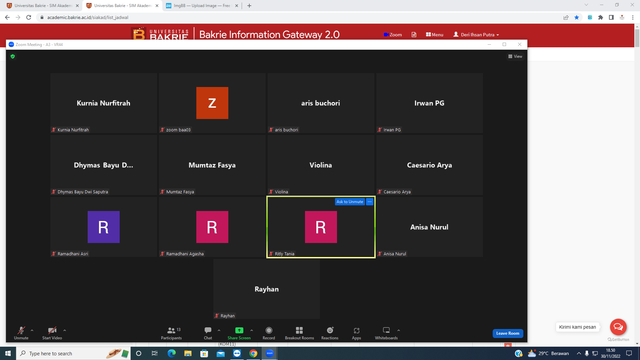
Task: Open weather widget showing 29°C Berawan
Action: 549,353
